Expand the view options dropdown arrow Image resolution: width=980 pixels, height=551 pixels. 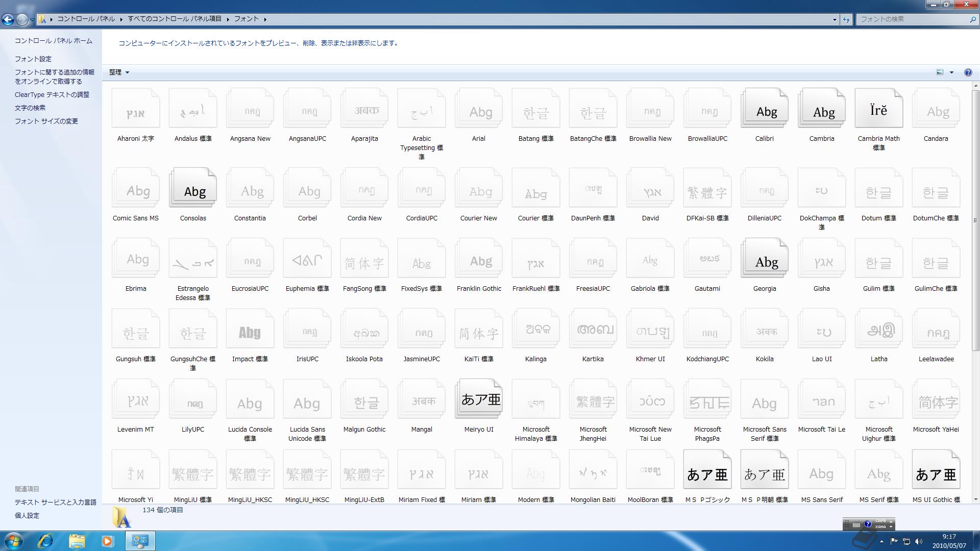pos(951,72)
